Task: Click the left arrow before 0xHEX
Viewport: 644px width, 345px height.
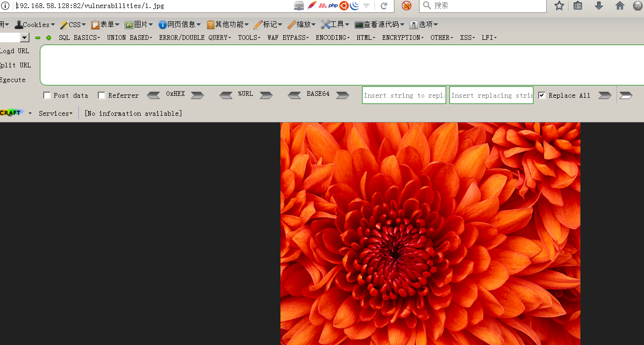Action: coord(153,95)
